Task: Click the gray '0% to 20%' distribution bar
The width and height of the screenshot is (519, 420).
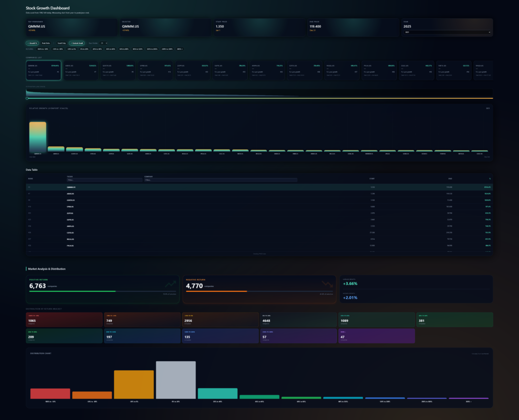Action: pos(175,380)
